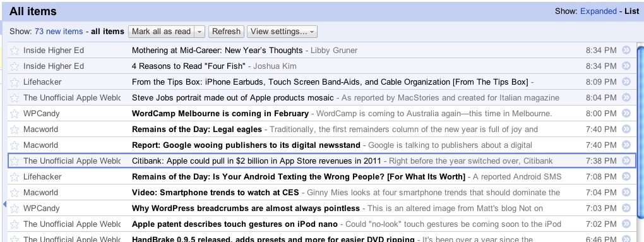
Task: Star the Citibank App Store revenues item
Action: pyautogui.click(x=15, y=161)
